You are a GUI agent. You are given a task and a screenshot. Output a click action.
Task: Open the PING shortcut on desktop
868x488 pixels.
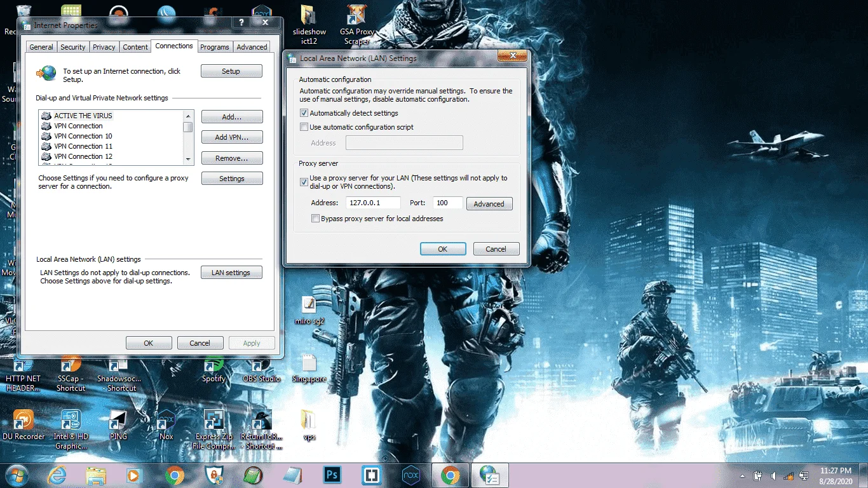tap(118, 426)
